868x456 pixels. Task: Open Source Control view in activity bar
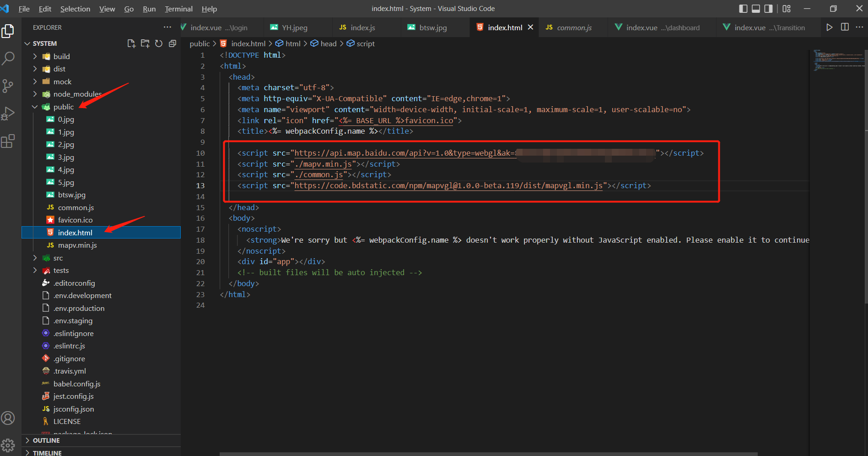8,86
